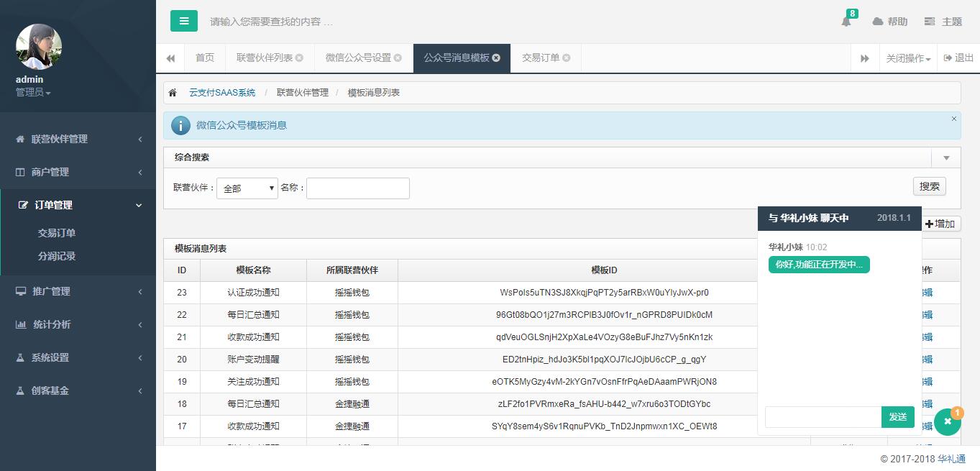
Task: Collapse the 综合搜索 search panel
Action: click(945, 157)
